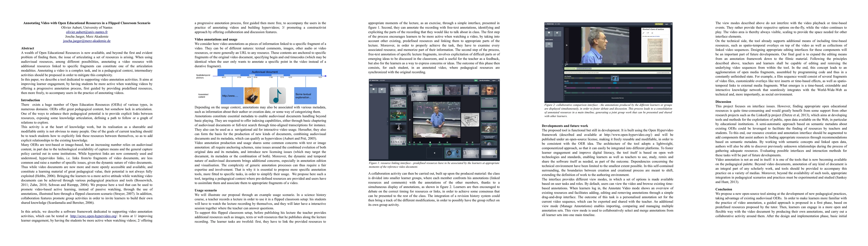Select the Billiards resource thumbnail
Viewport: 868px width, 246px height.
click(x=398, y=115)
